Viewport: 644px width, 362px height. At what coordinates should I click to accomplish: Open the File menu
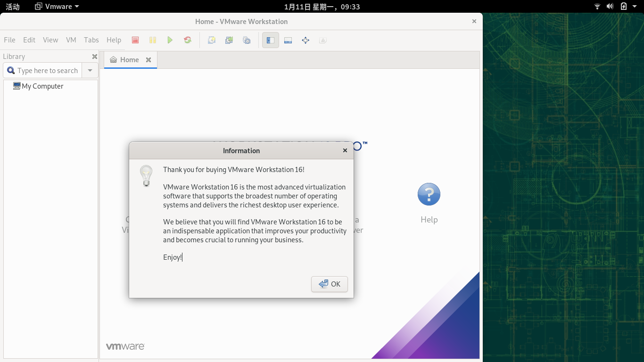pos(9,40)
